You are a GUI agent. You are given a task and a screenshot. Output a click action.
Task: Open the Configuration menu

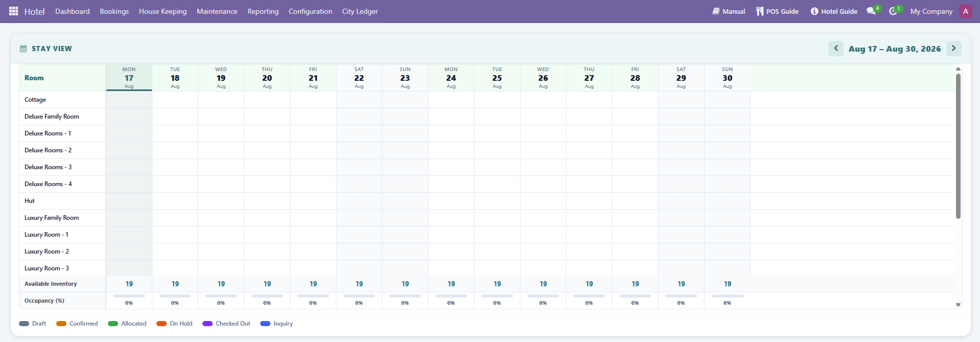(x=310, y=11)
